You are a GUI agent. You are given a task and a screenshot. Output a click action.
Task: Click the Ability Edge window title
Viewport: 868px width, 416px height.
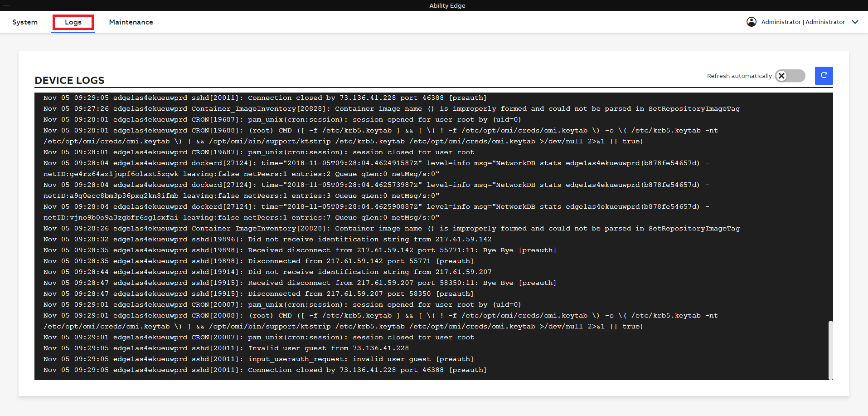(447, 5)
